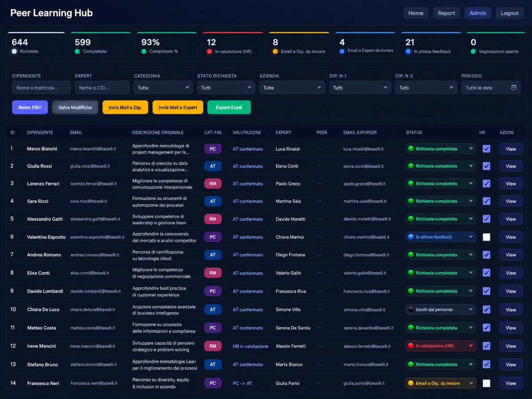This screenshot has width=532, height=399.
Task: Change Irene Mancini's In valutazione status dropdown
Action: tap(441, 346)
